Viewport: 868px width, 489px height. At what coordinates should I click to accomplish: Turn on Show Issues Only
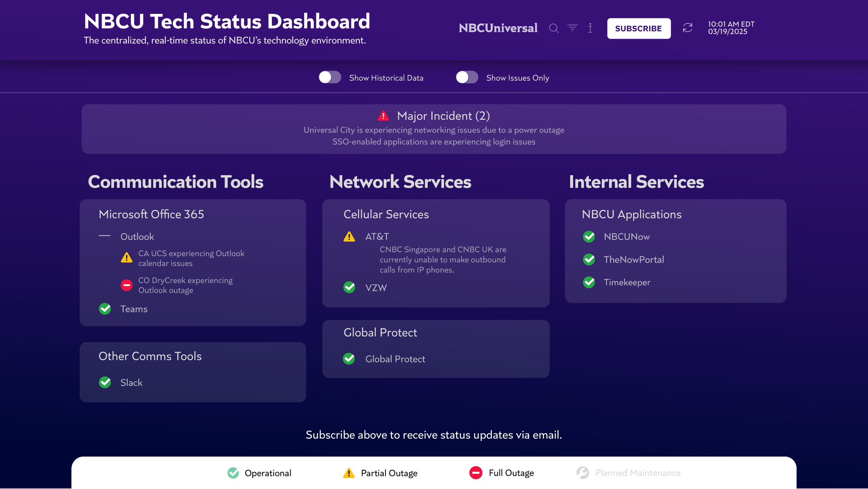(467, 78)
